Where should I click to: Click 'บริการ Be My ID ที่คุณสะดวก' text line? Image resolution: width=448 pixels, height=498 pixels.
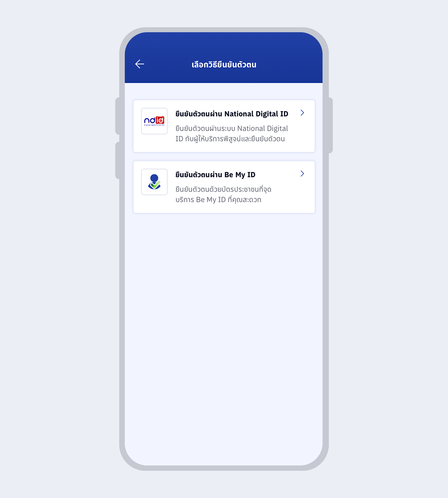(x=218, y=200)
